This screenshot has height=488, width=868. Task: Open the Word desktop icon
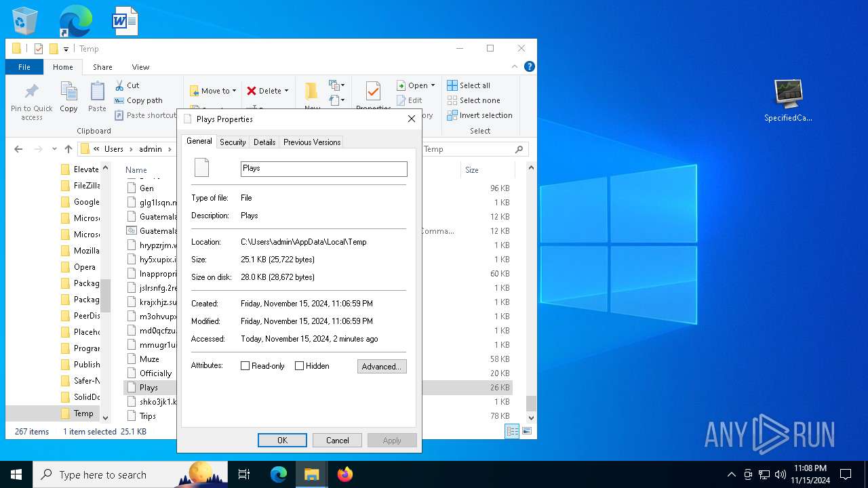pyautogui.click(x=125, y=21)
